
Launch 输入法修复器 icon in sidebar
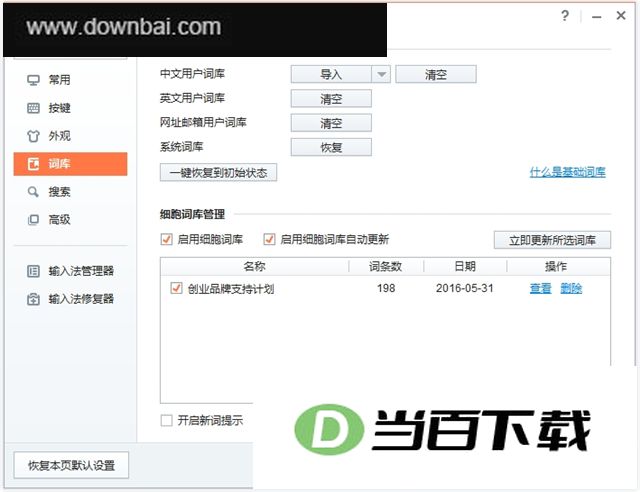[x=33, y=299]
